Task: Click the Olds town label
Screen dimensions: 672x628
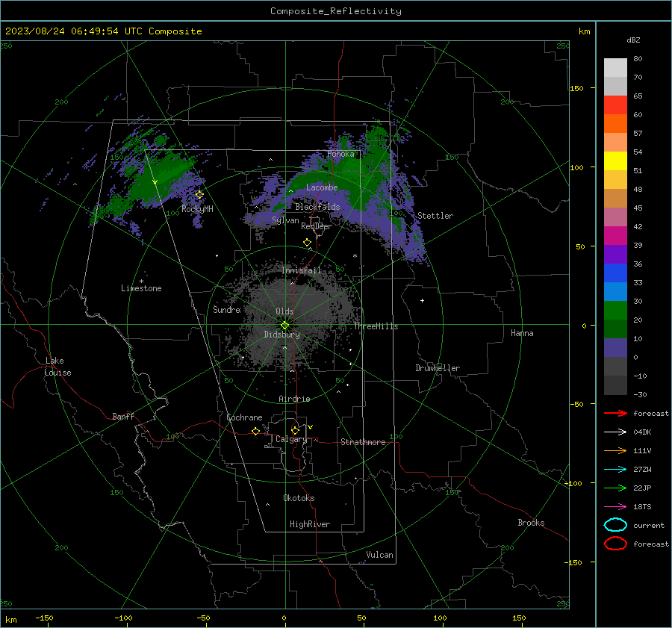Action: pyautogui.click(x=284, y=311)
